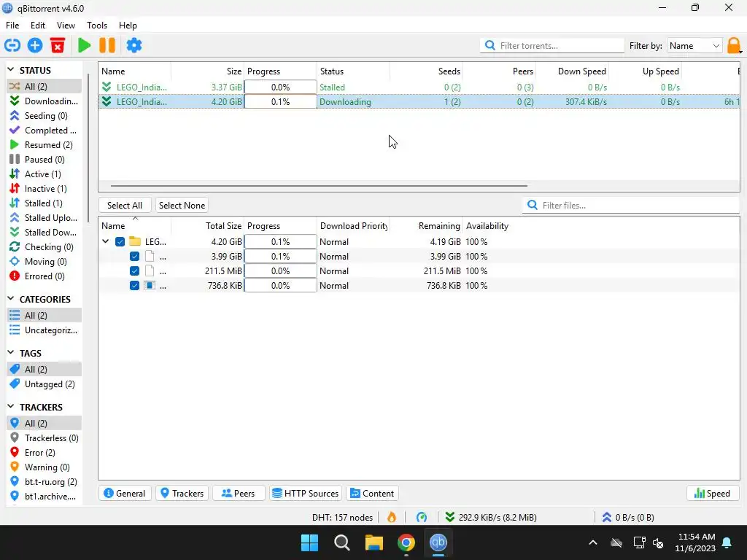
Task: Select the Stalled Downloading status filter
Action: click(x=44, y=233)
